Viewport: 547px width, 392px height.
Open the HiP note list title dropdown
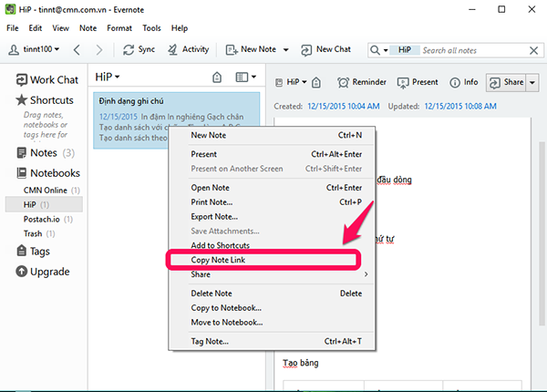[107, 77]
